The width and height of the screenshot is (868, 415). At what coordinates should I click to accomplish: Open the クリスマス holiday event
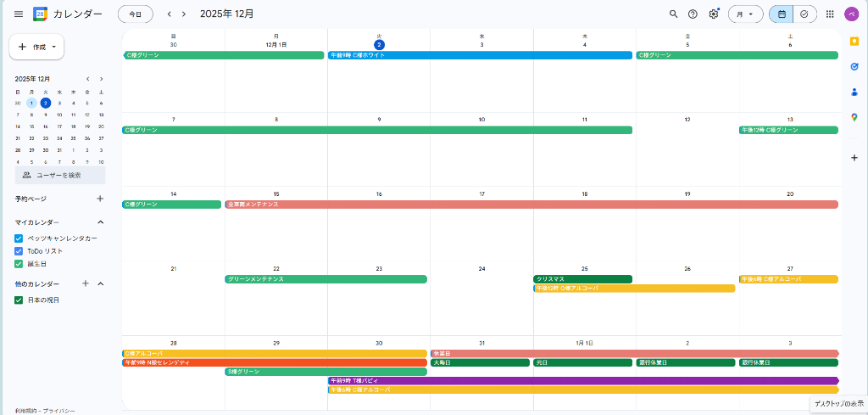[582, 279]
